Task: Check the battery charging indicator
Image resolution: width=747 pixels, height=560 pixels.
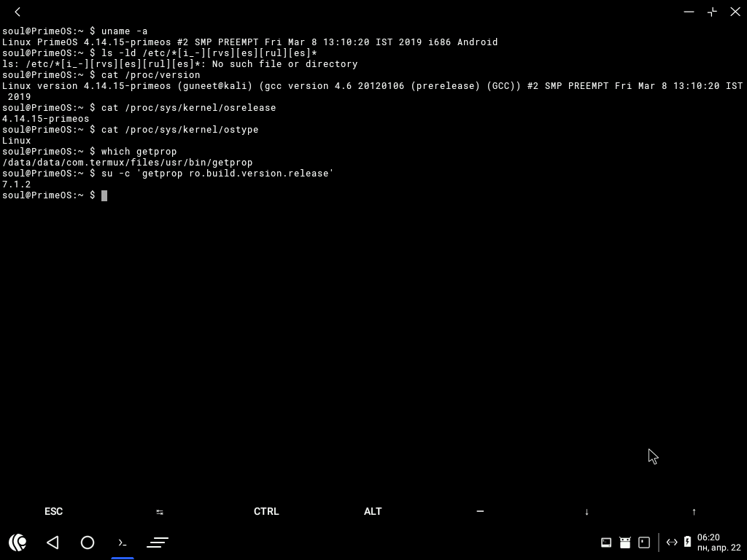Action: [687, 542]
